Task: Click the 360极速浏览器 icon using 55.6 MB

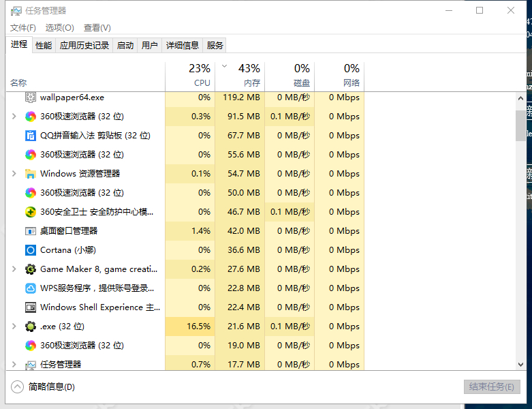Action: pyautogui.click(x=31, y=155)
